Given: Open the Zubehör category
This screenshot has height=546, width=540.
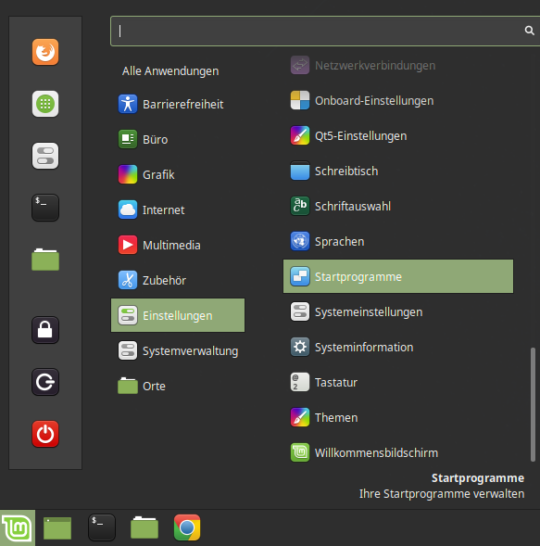Looking at the screenshot, I should 178,280.
